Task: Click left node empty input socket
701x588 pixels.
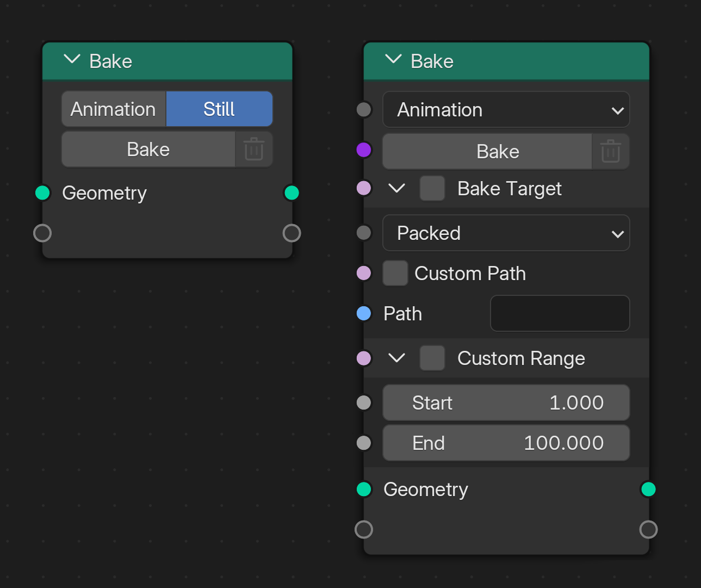Action: click(x=42, y=233)
